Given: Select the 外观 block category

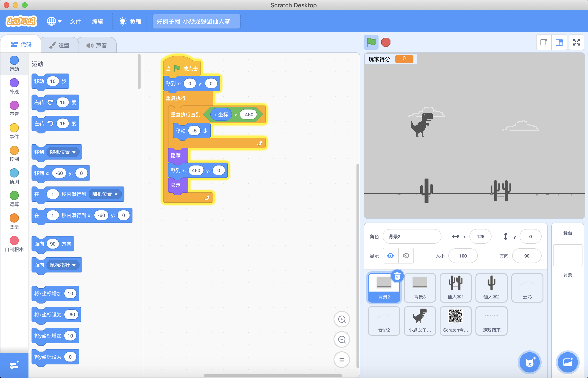Looking at the screenshot, I should coord(14,86).
